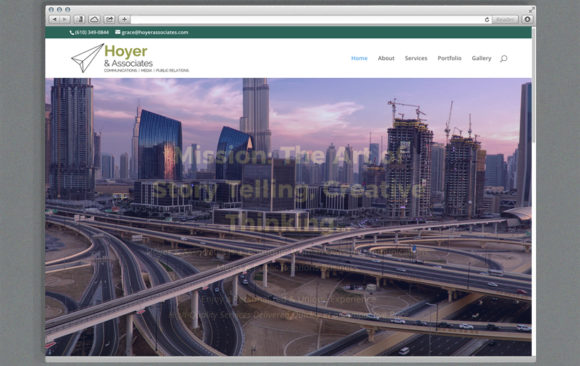Open the Gallery menu item
Viewport: 580px width, 366px height.
coord(481,58)
